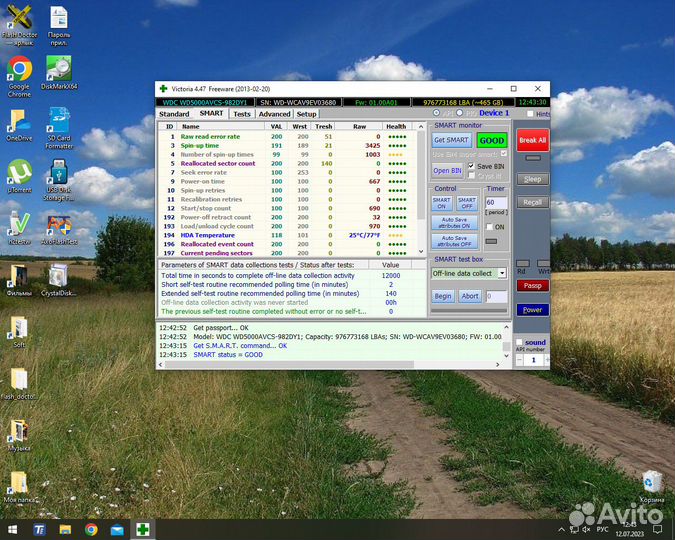Open the Tests tab
Viewport: 675px width, 540px height.
242,114
